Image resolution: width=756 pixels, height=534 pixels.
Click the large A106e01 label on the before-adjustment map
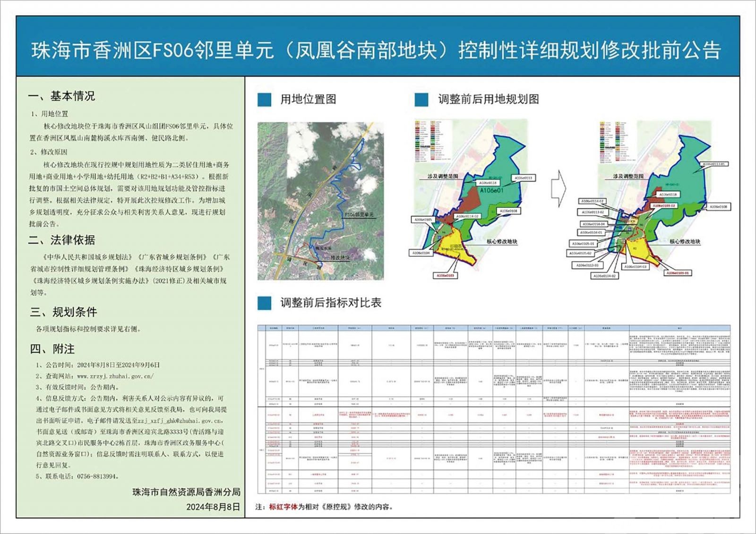pyautogui.click(x=492, y=191)
